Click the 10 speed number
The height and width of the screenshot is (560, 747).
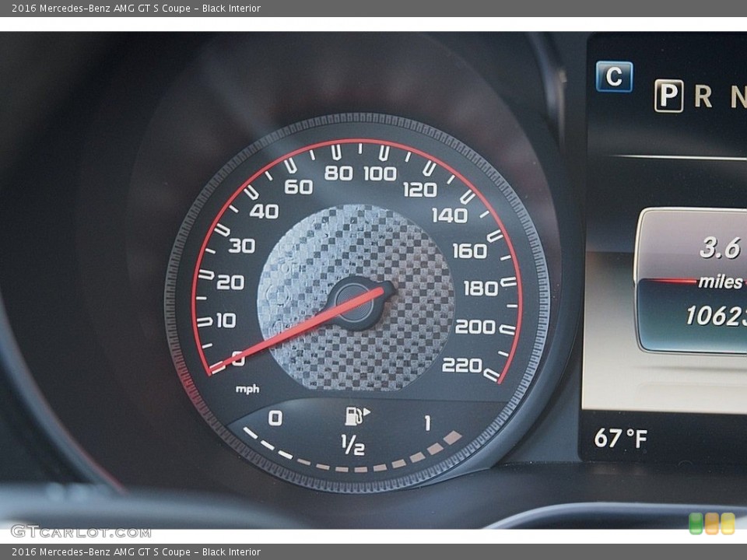pyautogui.click(x=226, y=320)
